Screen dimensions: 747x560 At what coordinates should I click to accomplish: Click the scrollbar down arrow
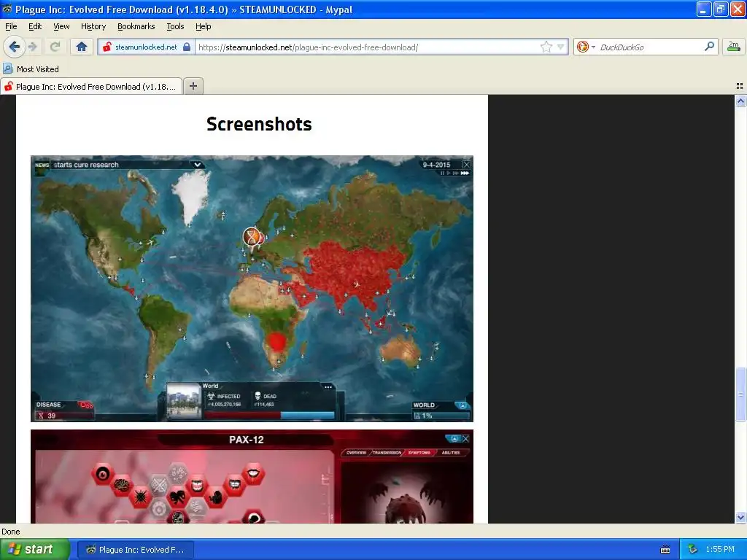click(740, 517)
